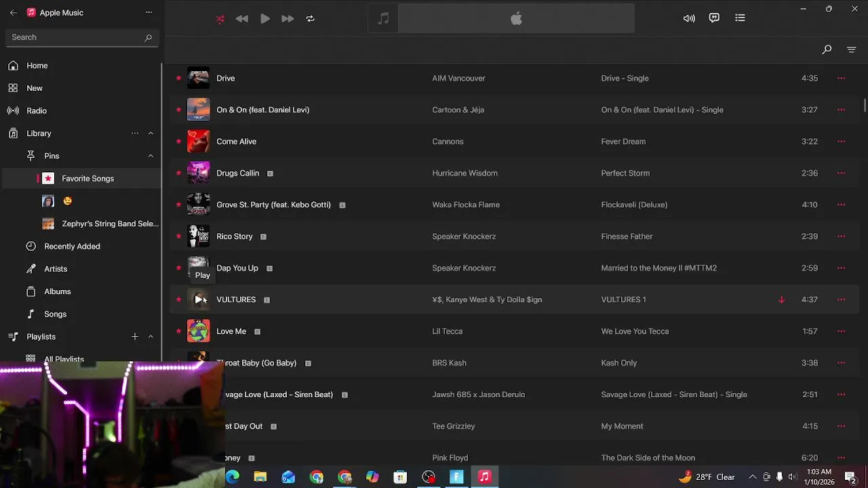Click the main play button in top bar
The width and height of the screenshot is (868, 488).
[x=265, y=19]
